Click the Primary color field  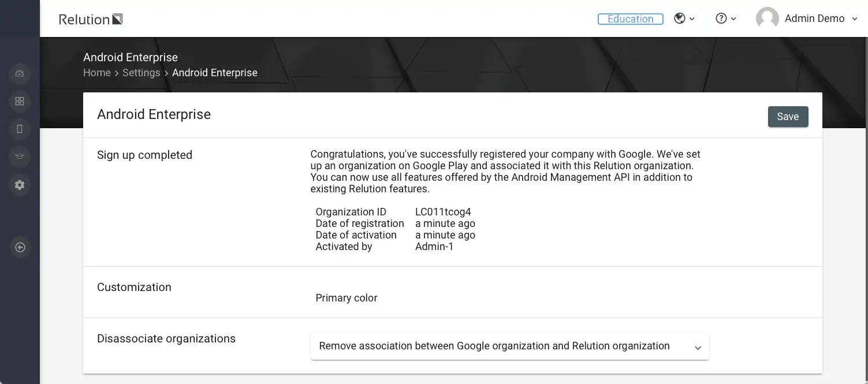click(x=347, y=298)
